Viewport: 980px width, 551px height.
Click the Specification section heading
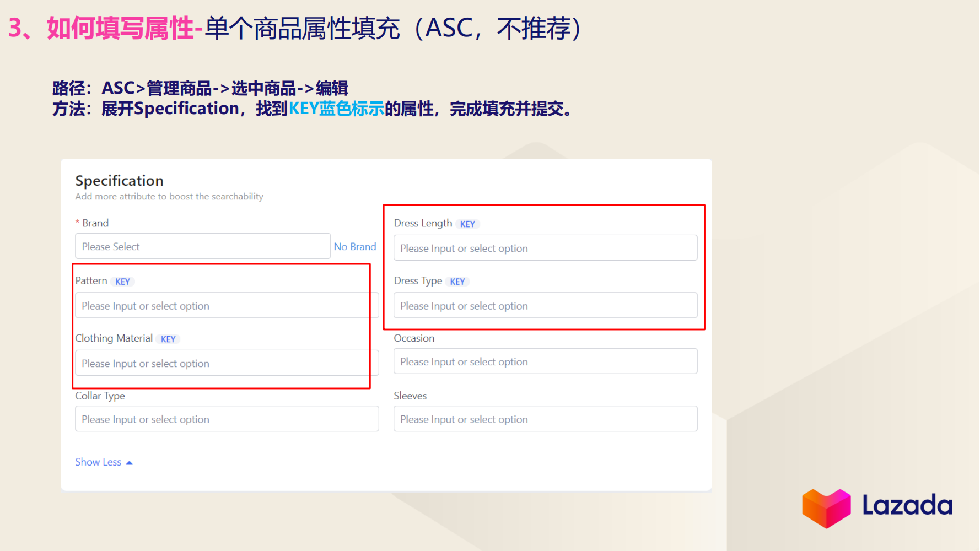pyautogui.click(x=119, y=181)
